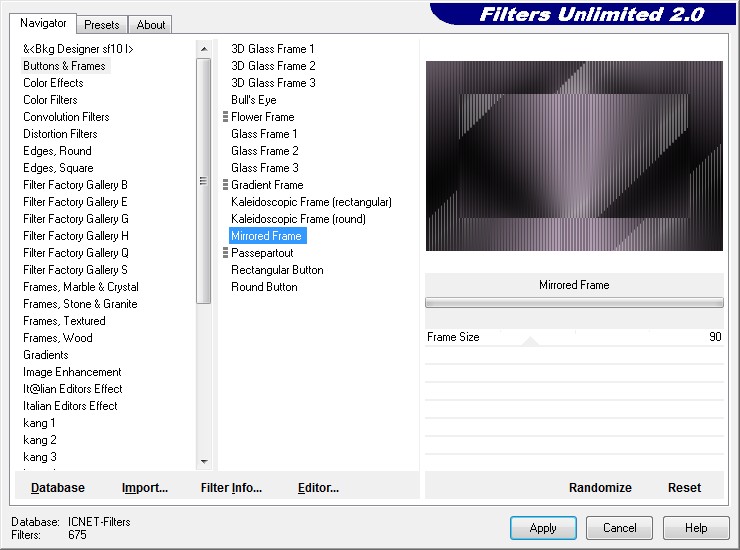740x550 pixels.
Task: Select Italian Editors Effect
Action: click(x=70, y=406)
